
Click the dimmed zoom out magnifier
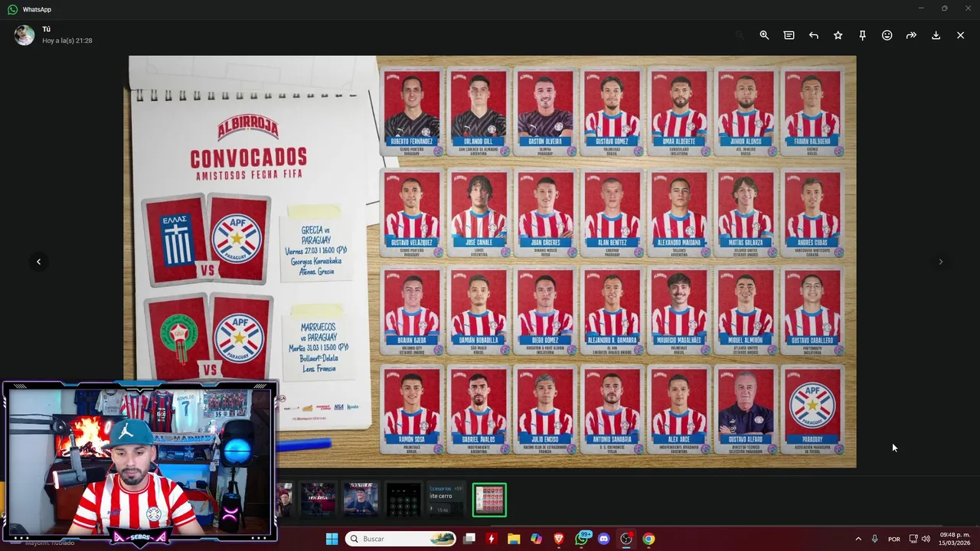click(740, 35)
